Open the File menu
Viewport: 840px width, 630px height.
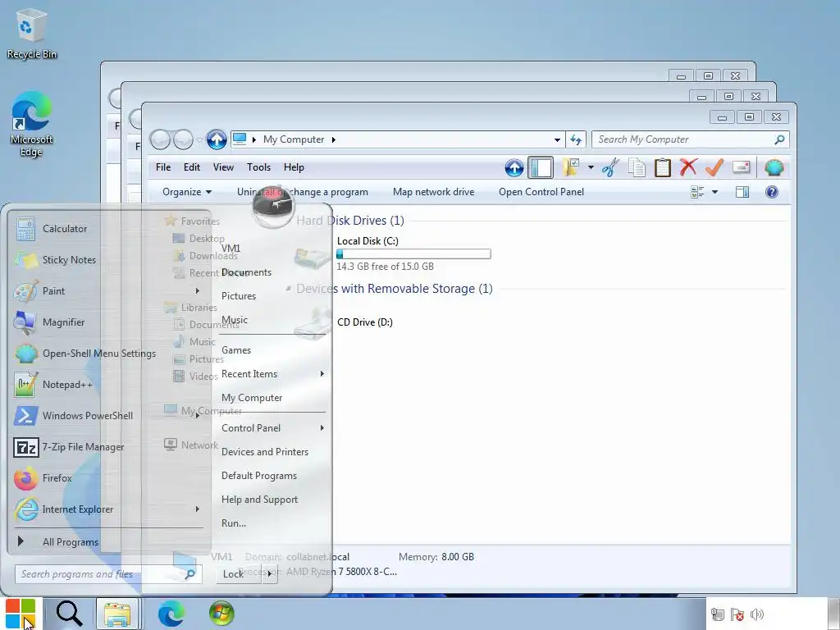point(163,167)
